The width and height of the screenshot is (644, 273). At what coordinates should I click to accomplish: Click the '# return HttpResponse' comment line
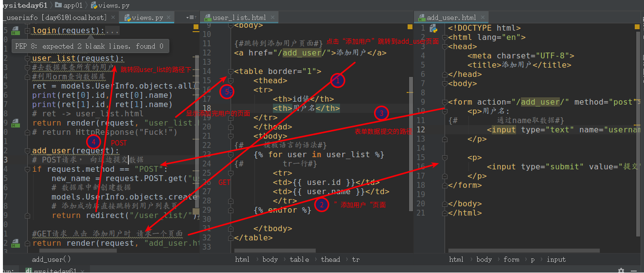(x=105, y=132)
